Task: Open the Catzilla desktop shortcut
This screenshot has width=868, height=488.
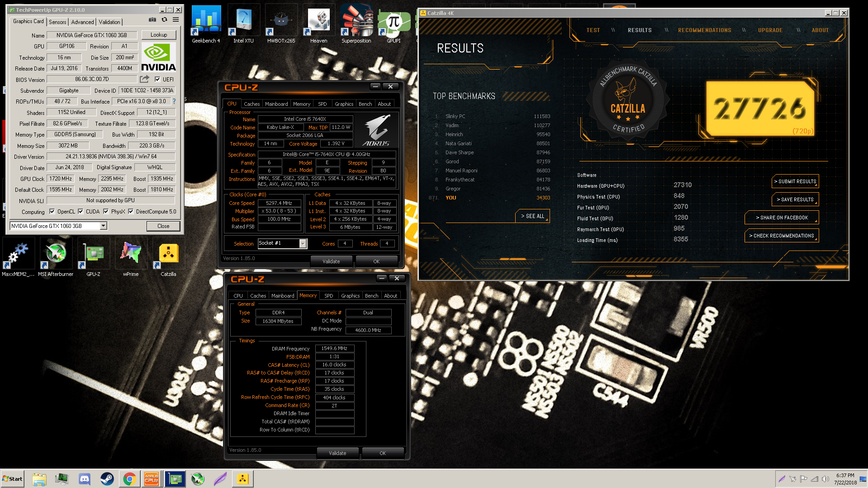Action: [168, 257]
